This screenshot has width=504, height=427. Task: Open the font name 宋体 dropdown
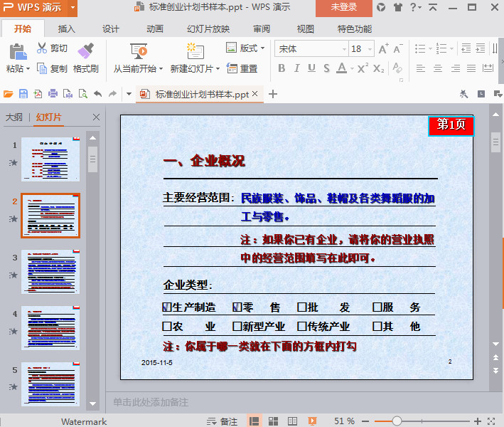pyautogui.click(x=344, y=49)
